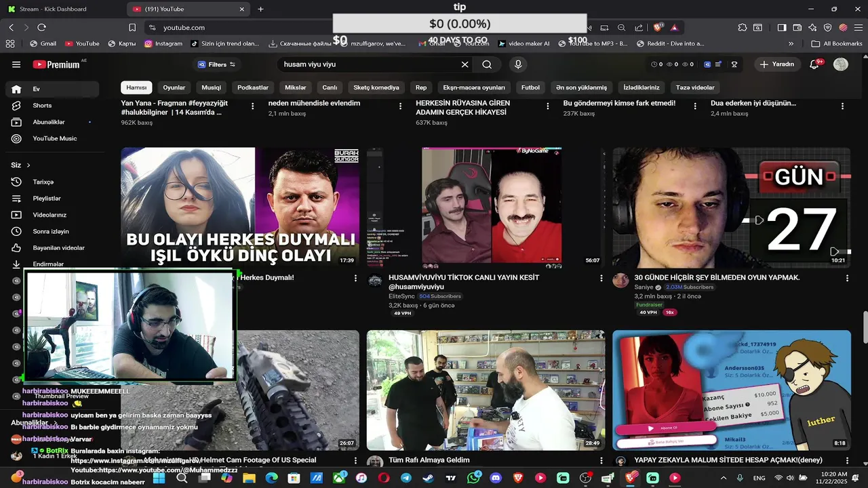Start voice search with the microphone

[x=518, y=64]
